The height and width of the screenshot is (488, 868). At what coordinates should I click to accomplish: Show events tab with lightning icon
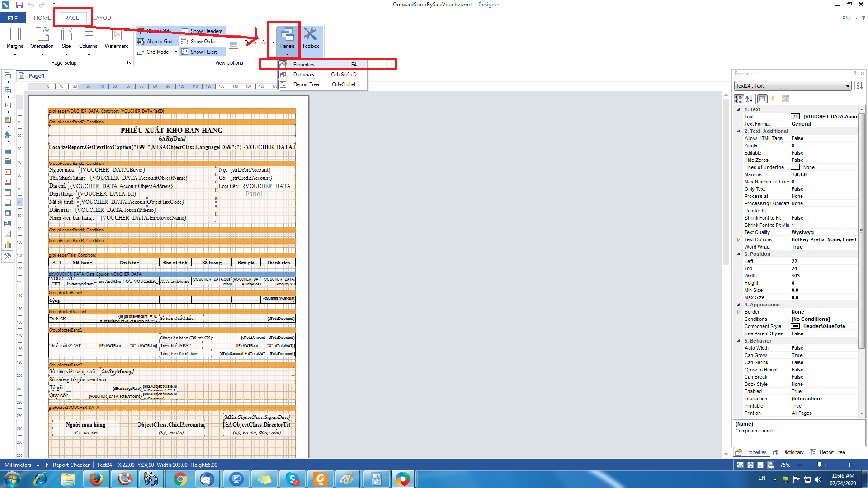click(x=773, y=99)
